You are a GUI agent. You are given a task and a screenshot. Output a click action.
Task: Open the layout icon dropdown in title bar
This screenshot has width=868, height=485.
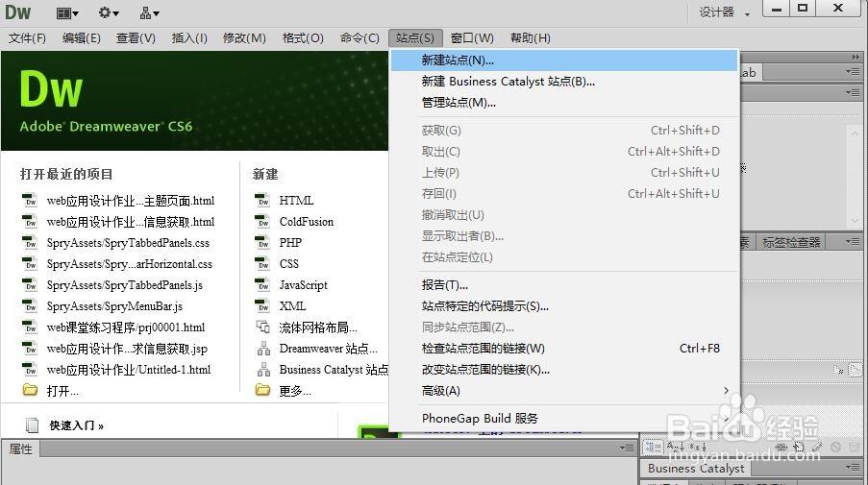[x=67, y=12]
